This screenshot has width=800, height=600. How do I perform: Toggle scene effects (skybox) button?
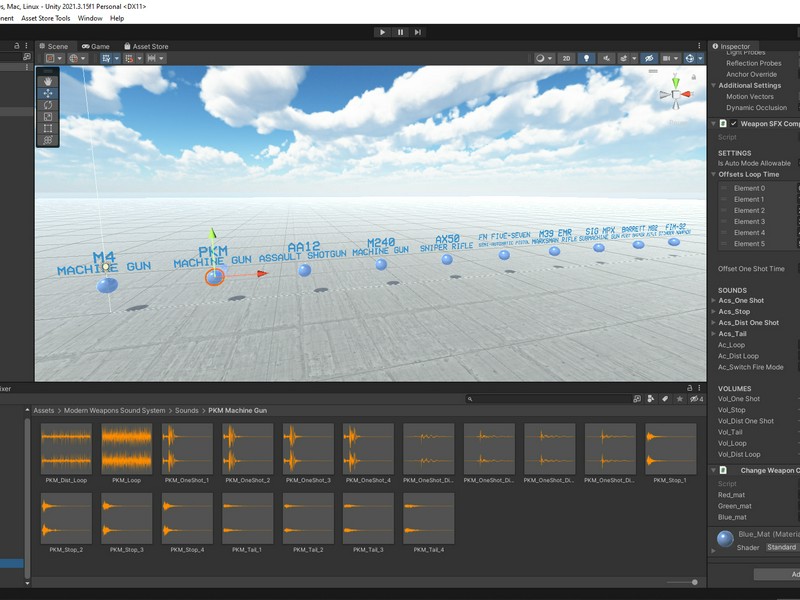623,58
